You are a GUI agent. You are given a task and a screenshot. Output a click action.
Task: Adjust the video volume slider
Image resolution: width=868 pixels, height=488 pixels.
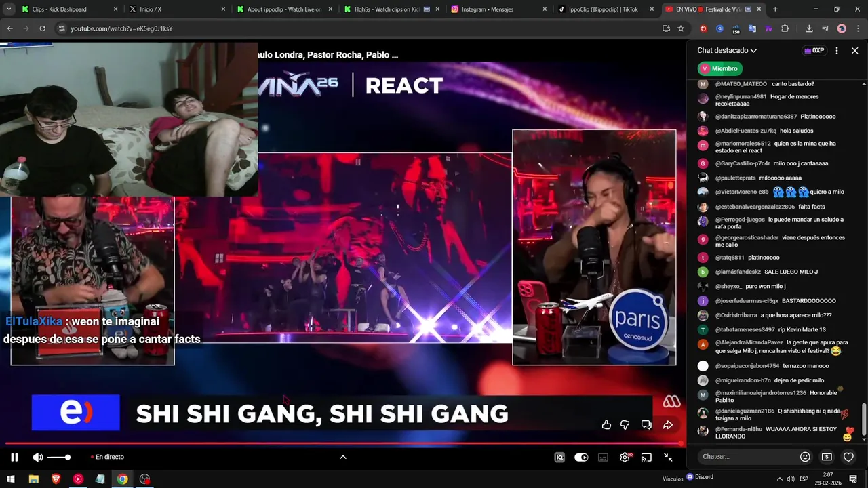click(59, 457)
